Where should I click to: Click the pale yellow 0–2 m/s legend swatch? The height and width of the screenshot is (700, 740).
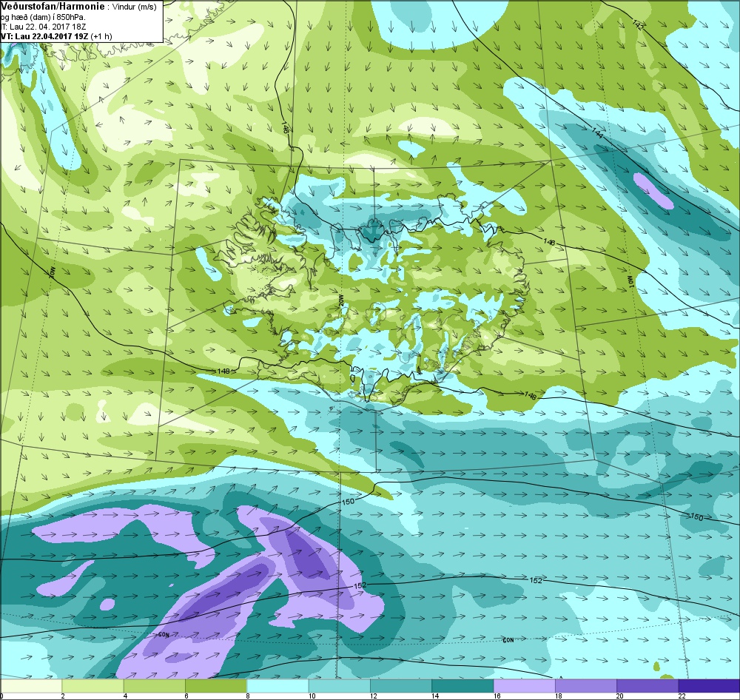point(31,685)
